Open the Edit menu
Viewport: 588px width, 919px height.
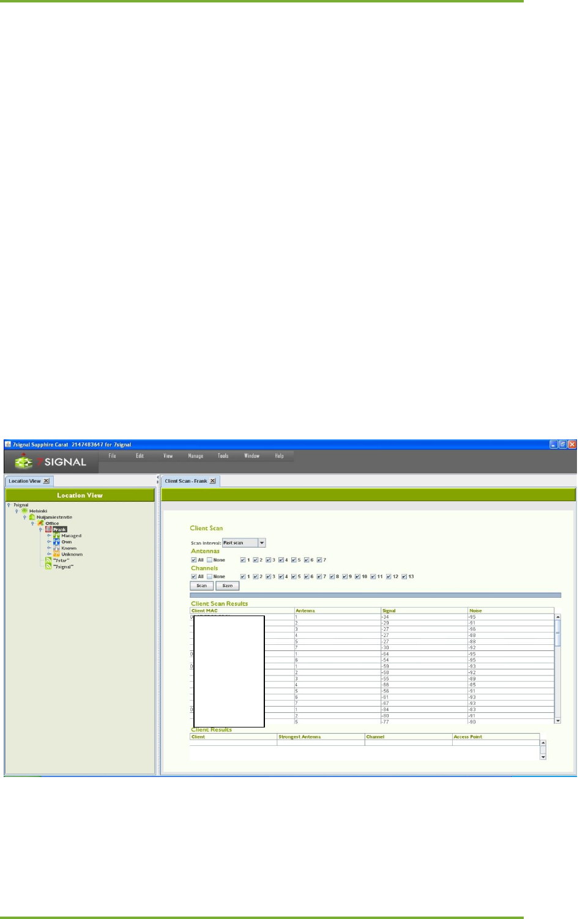pos(140,456)
